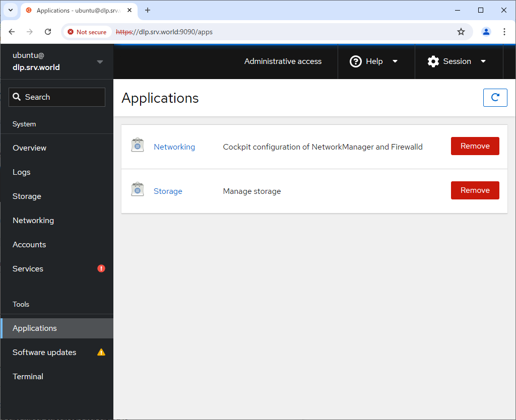Open the Chrome profile avatar icon

coord(486,32)
